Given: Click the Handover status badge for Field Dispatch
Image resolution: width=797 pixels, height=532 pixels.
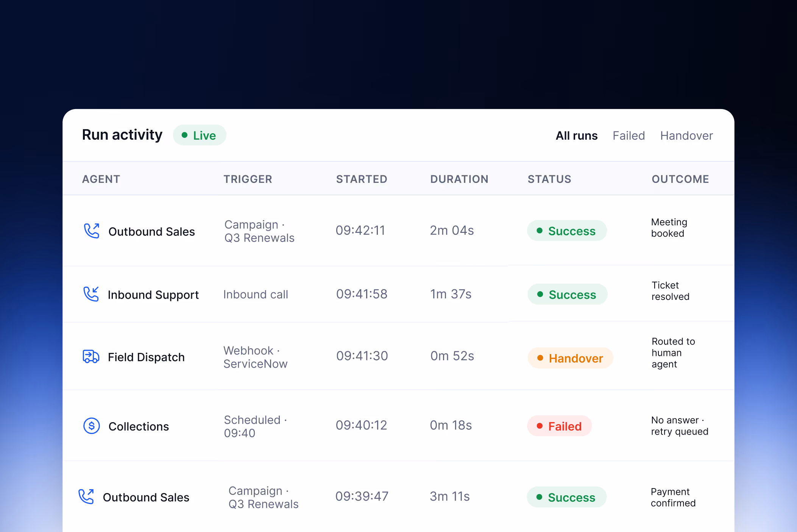Looking at the screenshot, I should pos(570,358).
